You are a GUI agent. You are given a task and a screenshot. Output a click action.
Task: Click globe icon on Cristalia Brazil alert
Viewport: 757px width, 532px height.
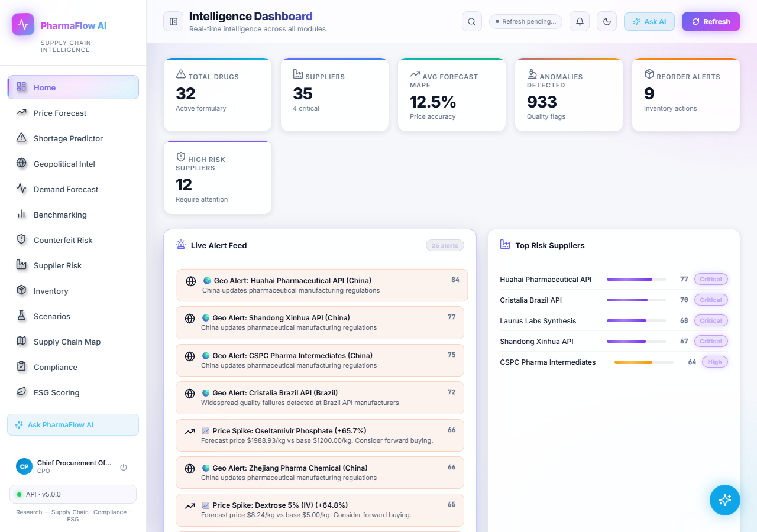190,394
